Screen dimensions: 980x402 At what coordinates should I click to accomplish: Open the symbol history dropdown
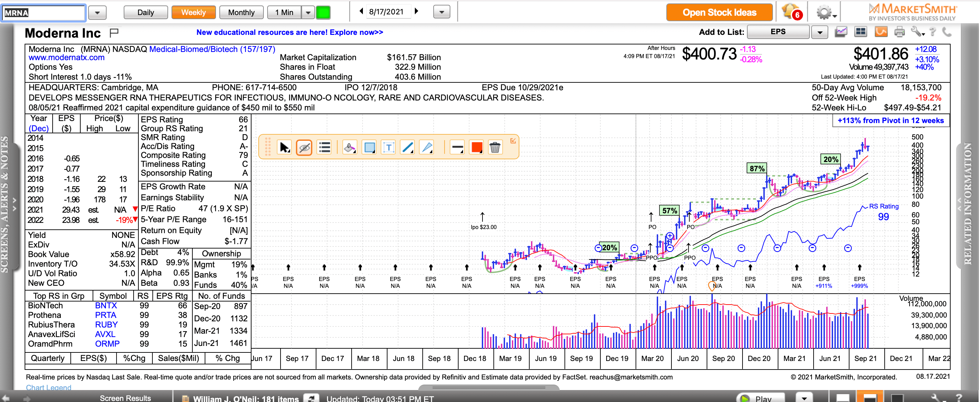point(97,13)
